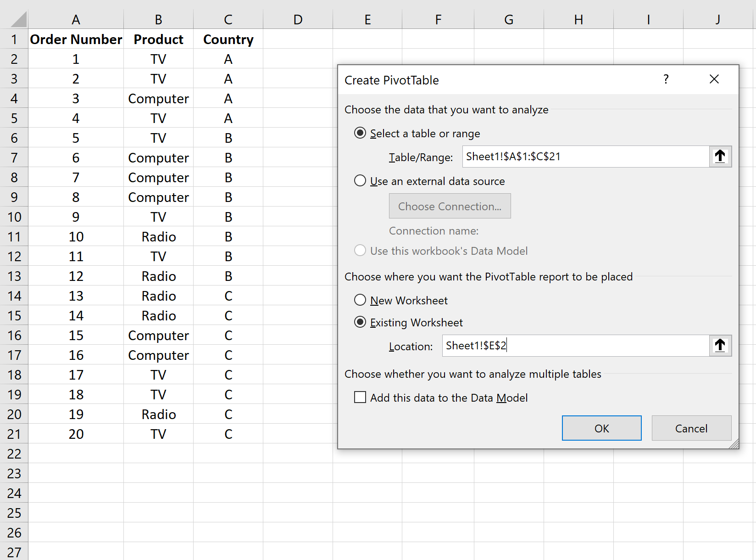Click the Choose Connection button
Image resolution: width=756 pixels, height=560 pixels.
[x=450, y=206]
